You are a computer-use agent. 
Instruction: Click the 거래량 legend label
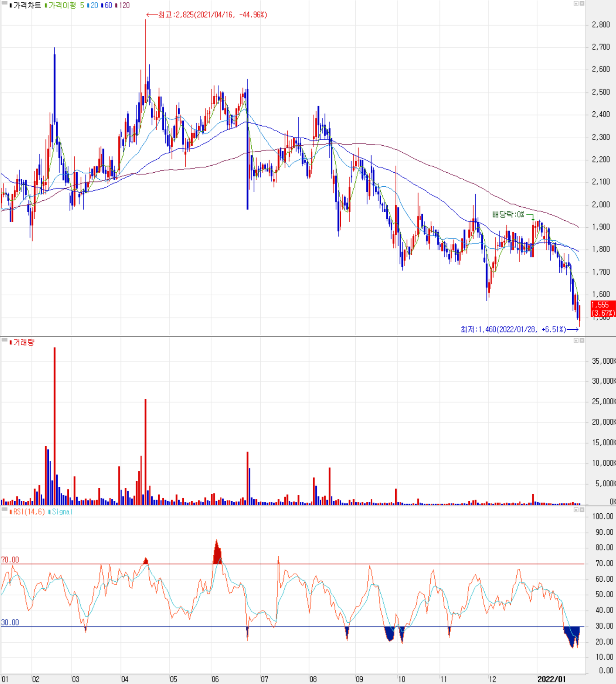[x=22, y=342]
